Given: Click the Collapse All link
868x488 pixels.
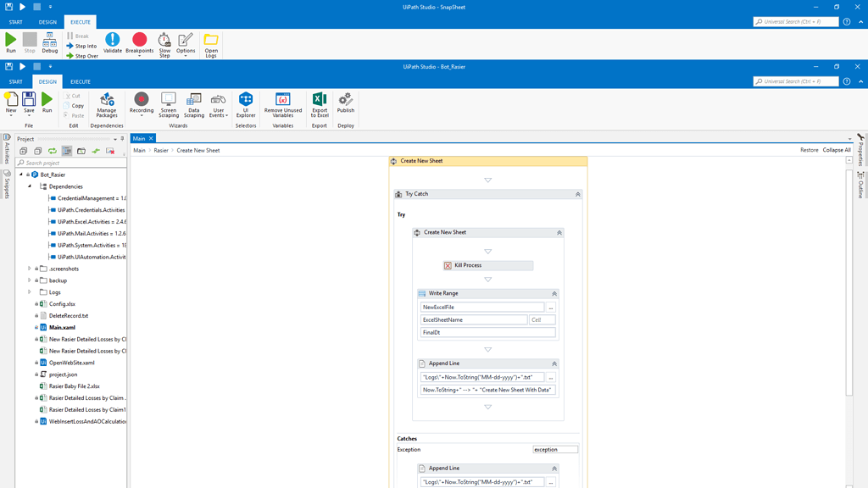Looking at the screenshot, I should tap(837, 149).
